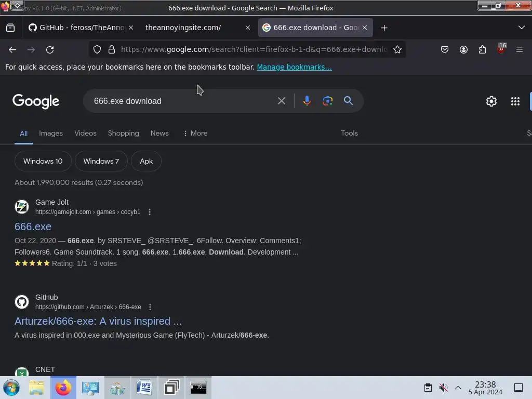Open terminal window from taskbar

(x=198, y=388)
